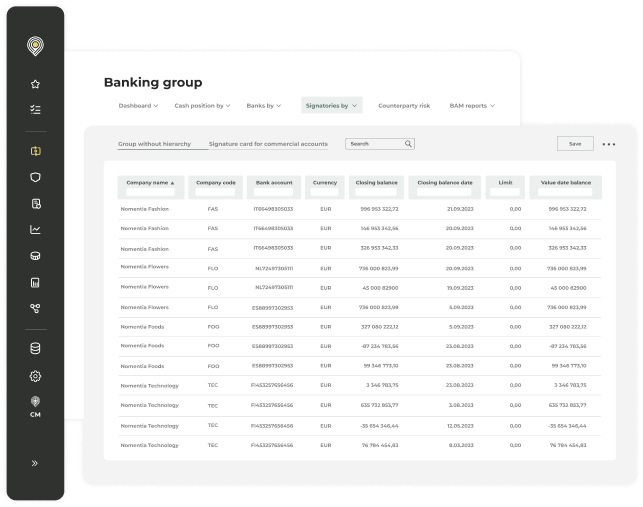Screen dimensions: 643x507
Task: Expand sidebar with double chevron icon
Action: (x=35, y=463)
